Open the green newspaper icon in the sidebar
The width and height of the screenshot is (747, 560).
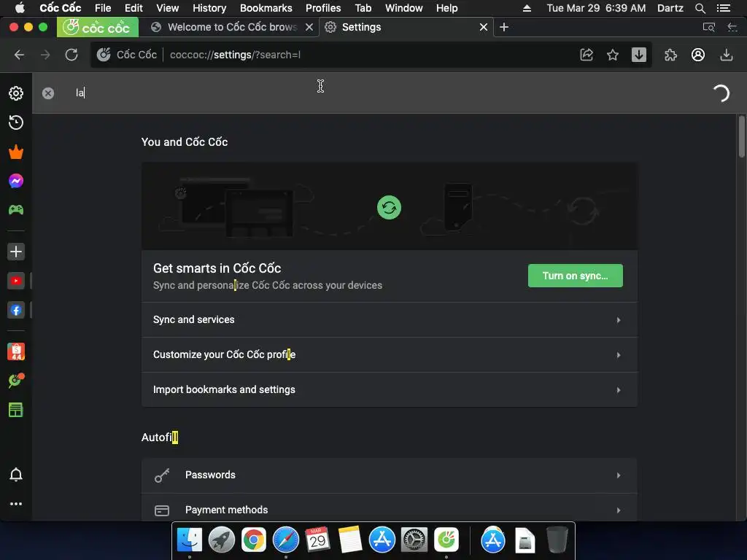16,410
